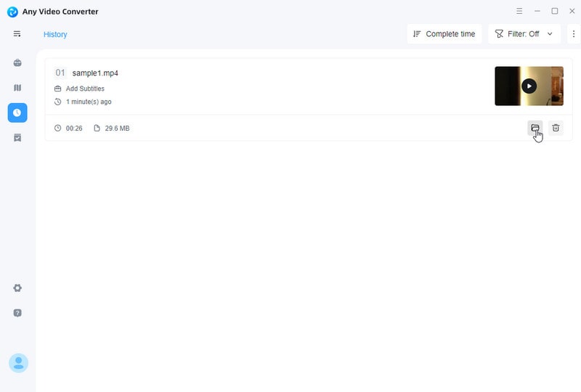The image size is (581, 392).
Task: Sort history by Complete time
Action: [444, 34]
